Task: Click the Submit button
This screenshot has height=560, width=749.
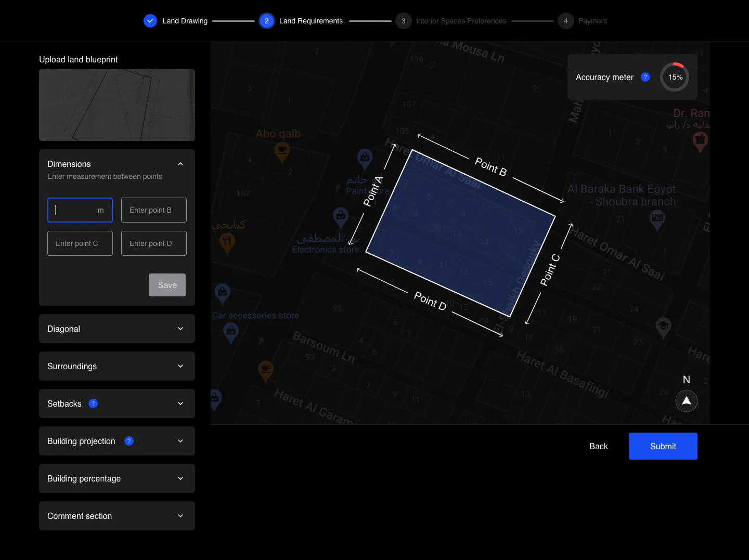Action: click(x=663, y=446)
